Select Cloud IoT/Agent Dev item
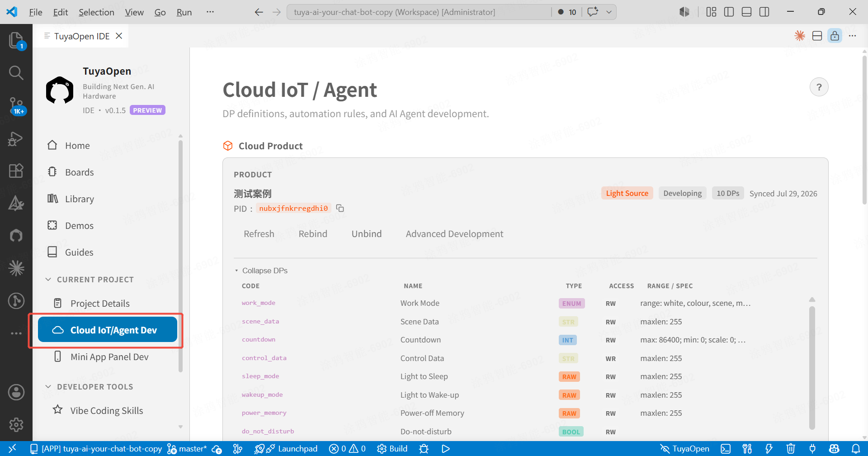The image size is (868, 456). (x=107, y=330)
